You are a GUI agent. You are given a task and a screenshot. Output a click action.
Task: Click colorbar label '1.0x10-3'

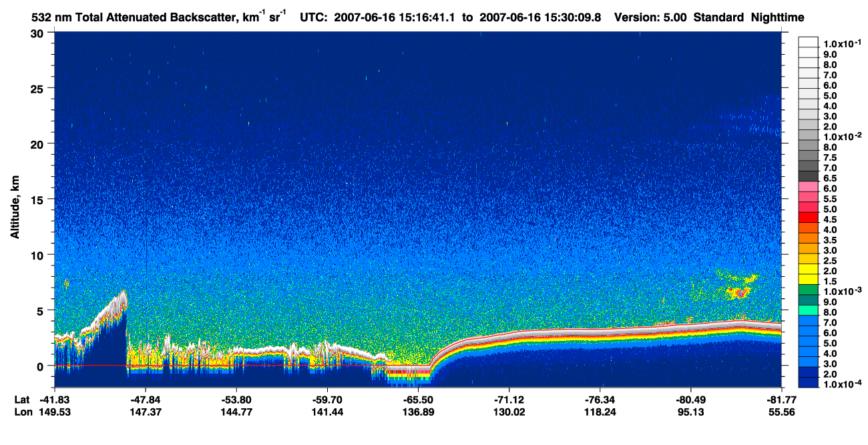(x=841, y=292)
